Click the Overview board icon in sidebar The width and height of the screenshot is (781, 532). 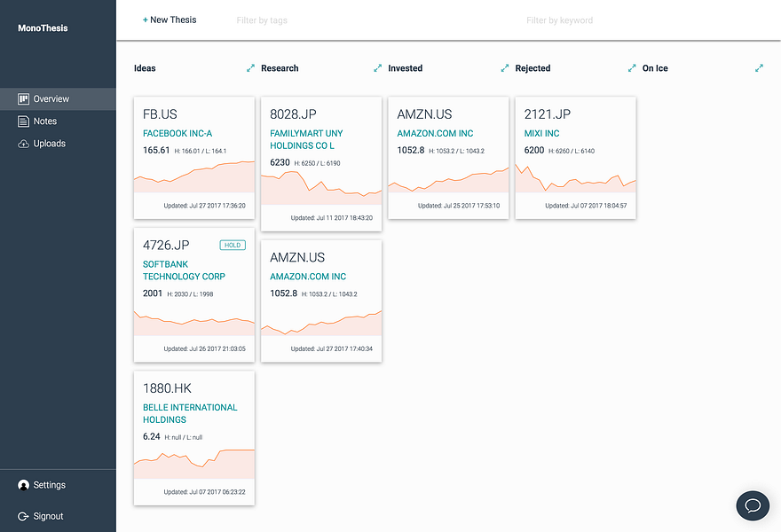23,99
